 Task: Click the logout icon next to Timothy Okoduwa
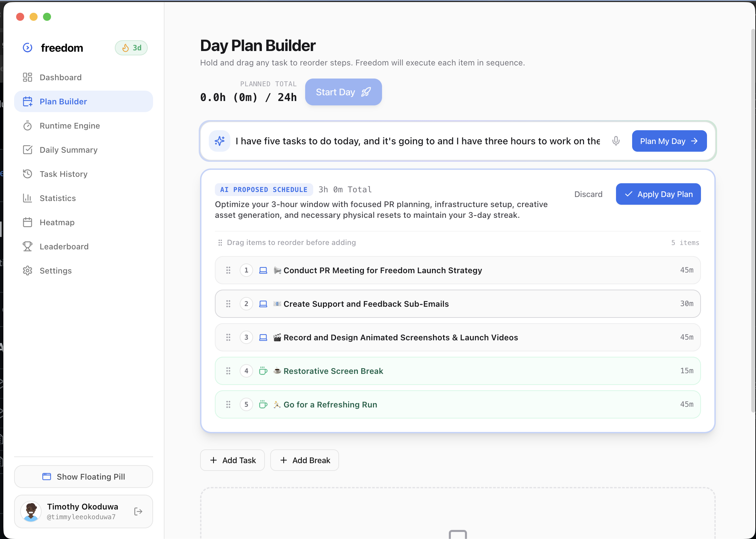click(x=138, y=511)
